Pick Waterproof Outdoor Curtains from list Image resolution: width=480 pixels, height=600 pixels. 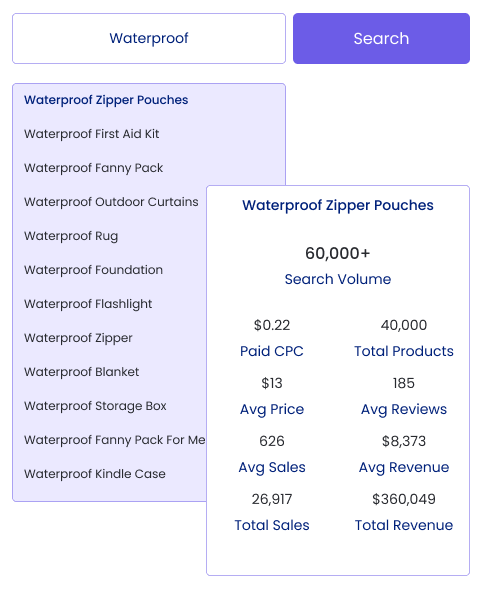coord(111,202)
